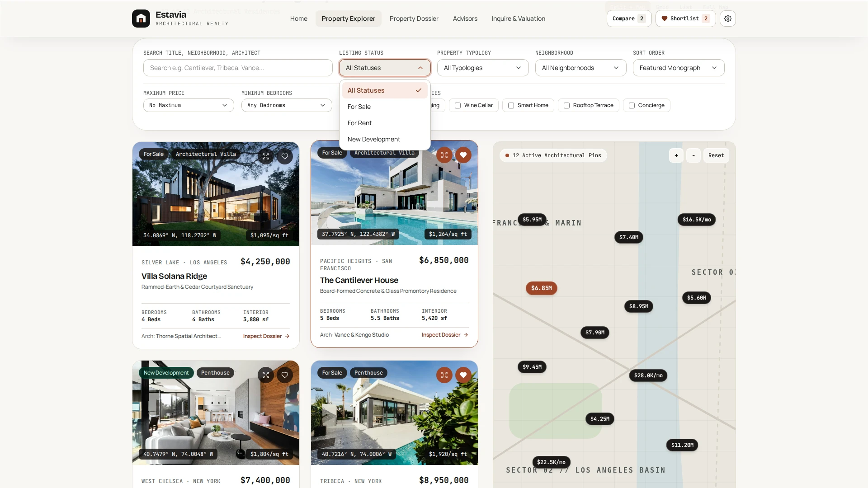Click the Villa Solana Ridge photo thumbnail

coord(216,194)
